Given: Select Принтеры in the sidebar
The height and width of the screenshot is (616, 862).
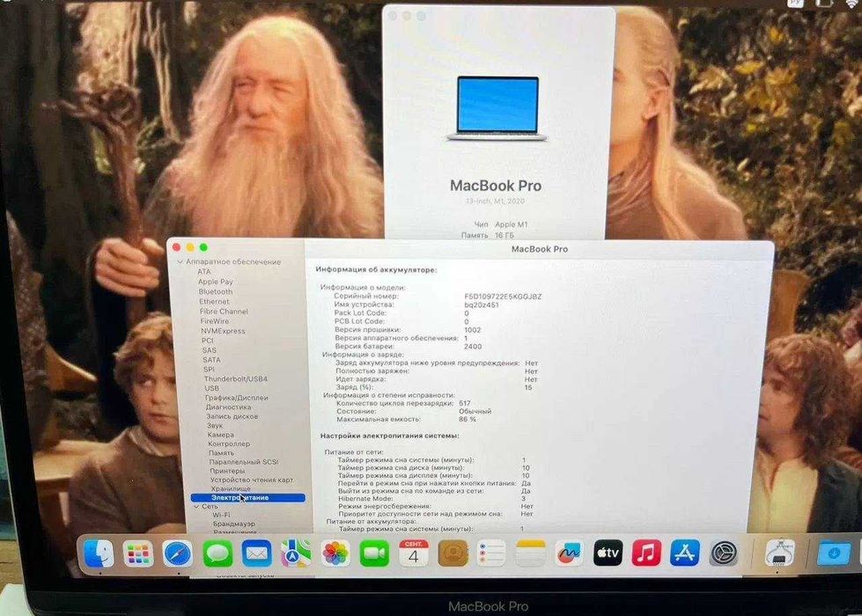Looking at the screenshot, I should click(x=227, y=471).
